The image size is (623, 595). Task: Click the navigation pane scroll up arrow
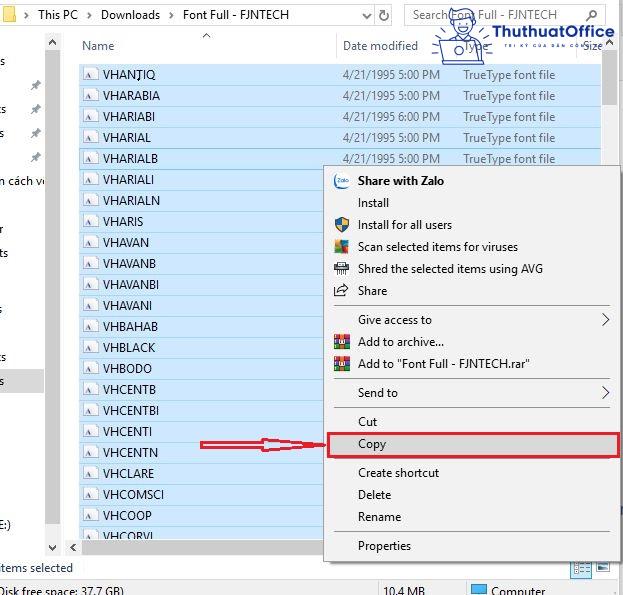pyautogui.click(x=52, y=42)
